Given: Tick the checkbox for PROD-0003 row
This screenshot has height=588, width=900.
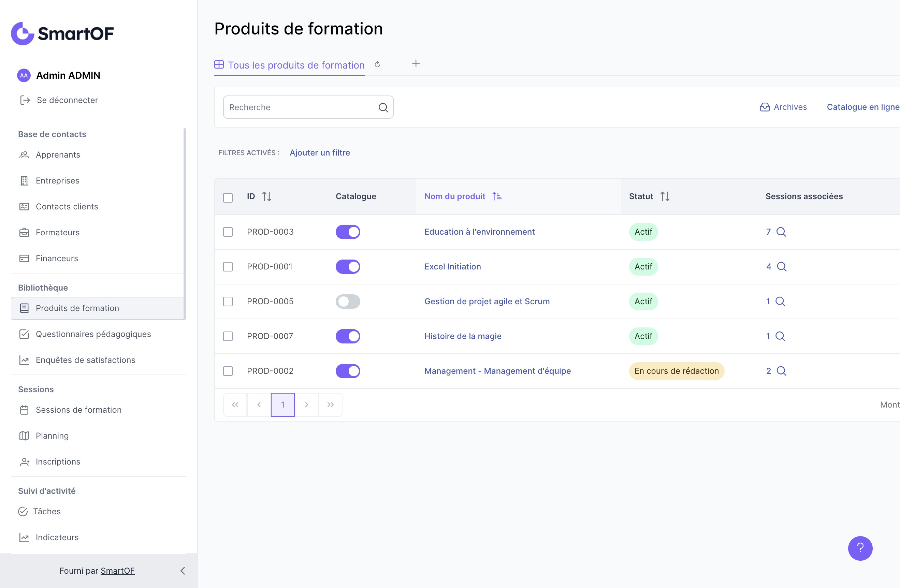Looking at the screenshot, I should pos(228,232).
